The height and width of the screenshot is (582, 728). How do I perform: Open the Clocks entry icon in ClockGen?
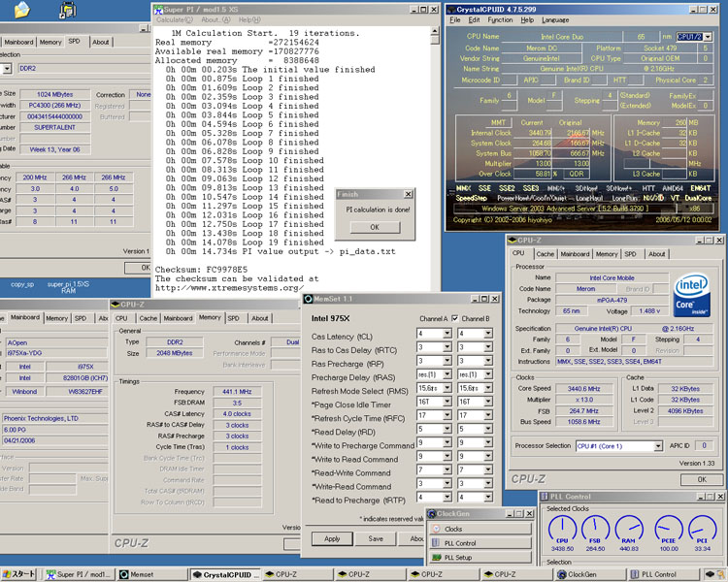(x=436, y=529)
